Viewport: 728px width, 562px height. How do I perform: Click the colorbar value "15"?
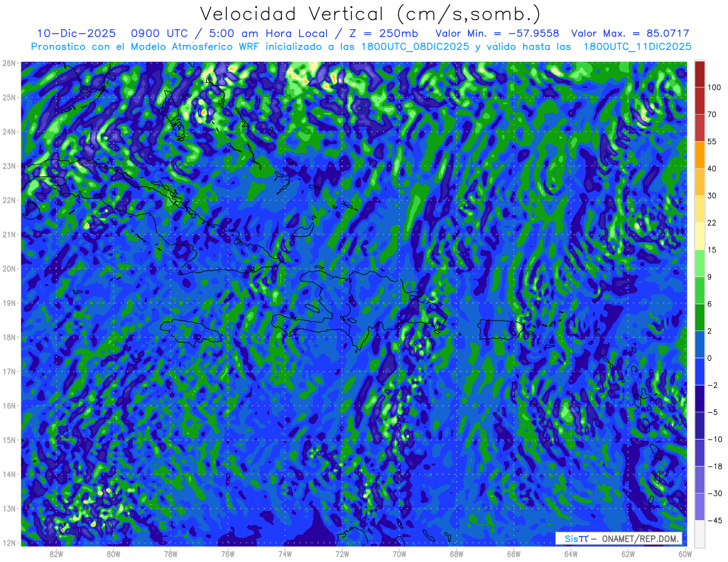click(x=712, y=250)
